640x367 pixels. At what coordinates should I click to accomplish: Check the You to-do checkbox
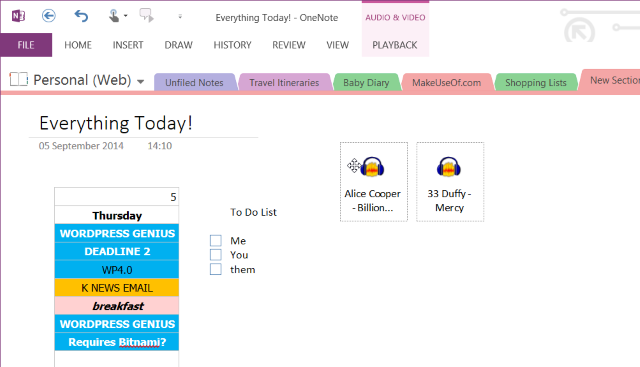(x=216, y=255)
